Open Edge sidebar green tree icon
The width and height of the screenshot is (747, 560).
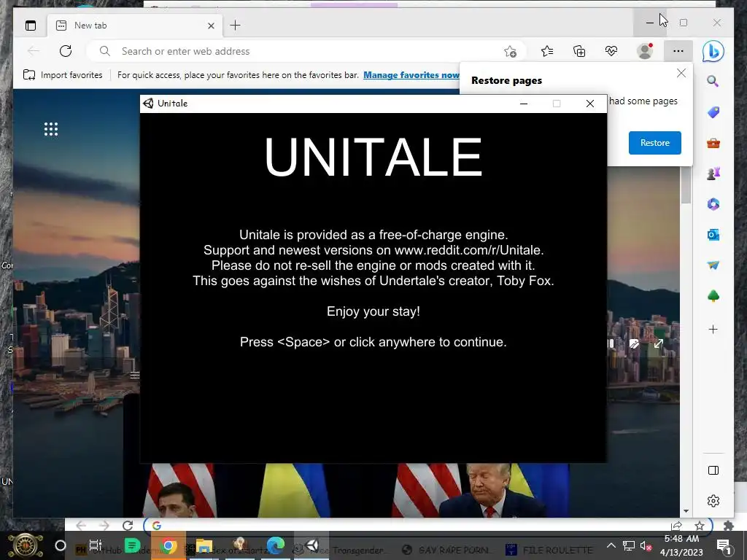tap(713, 296)
